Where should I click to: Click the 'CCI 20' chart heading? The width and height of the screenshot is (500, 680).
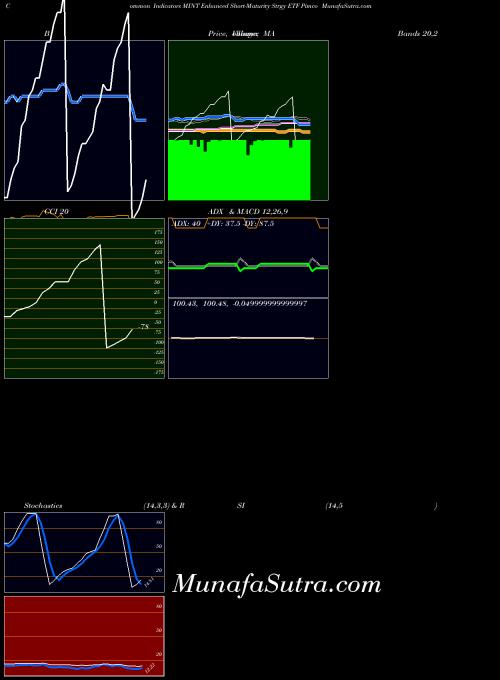(x=56, y=212)
